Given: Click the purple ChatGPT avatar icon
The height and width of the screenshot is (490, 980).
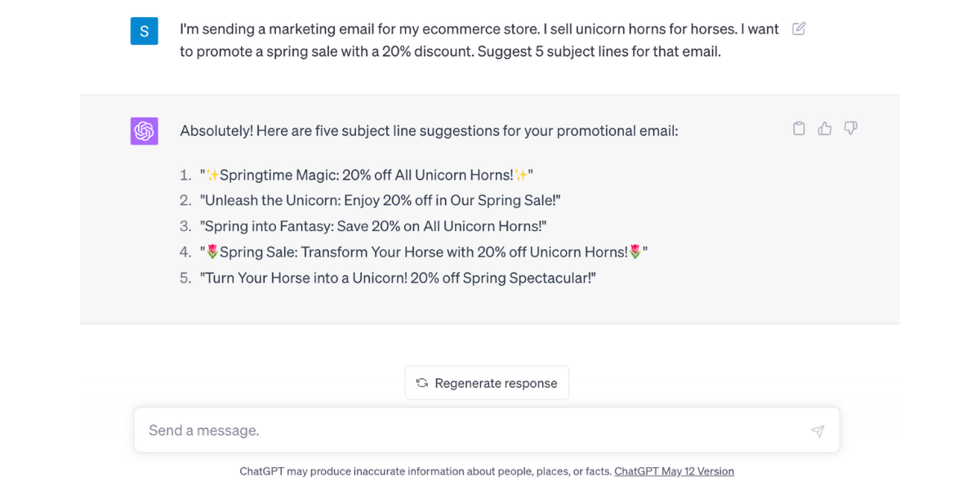Looking at the screenshot, I should 145,131.
